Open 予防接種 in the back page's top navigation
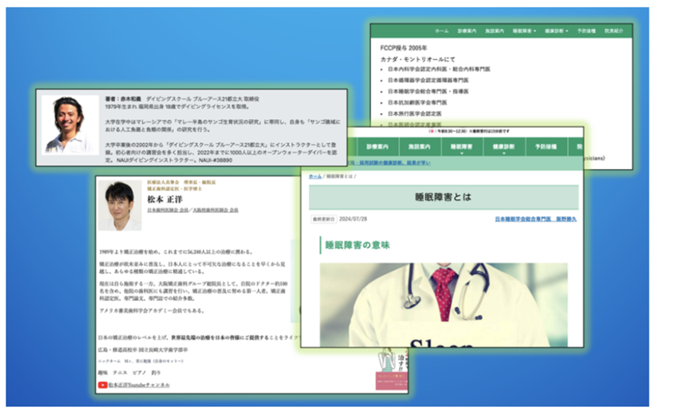Image resolution: width=680 pixels, height=412 pixels. 586,31
